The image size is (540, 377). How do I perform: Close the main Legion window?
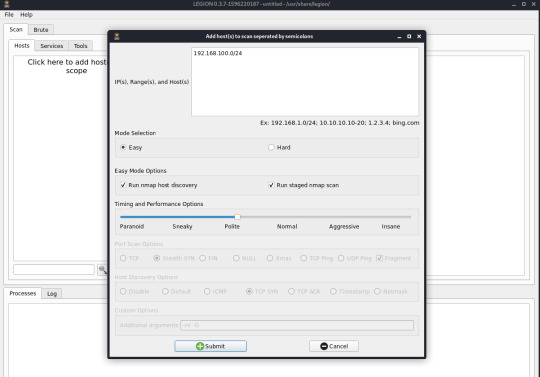[x=533, y=4]
